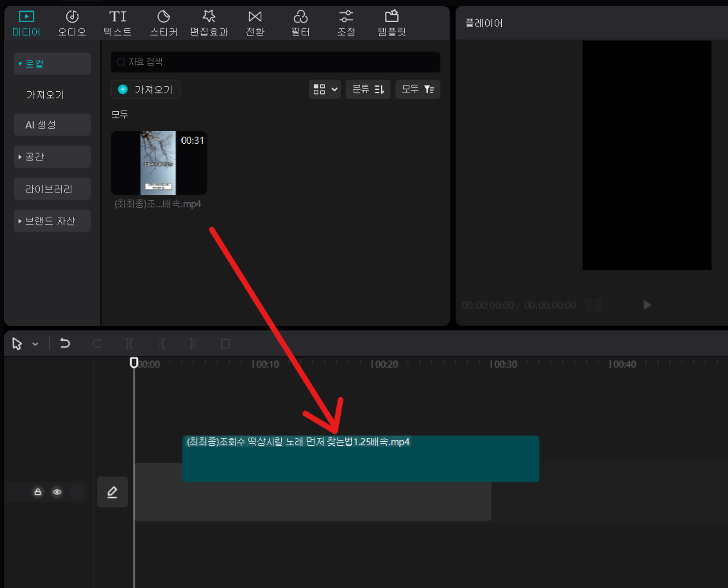Image resolution: width=728 pixels, height=588 pixels.
Task: Open the 조정 (Adjustment) panel
Action: 346,23
